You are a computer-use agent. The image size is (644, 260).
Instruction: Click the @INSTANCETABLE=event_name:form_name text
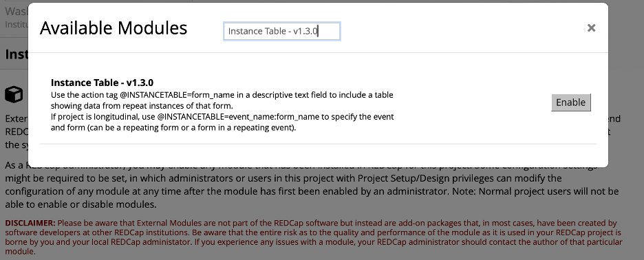[x=238, y=117]
